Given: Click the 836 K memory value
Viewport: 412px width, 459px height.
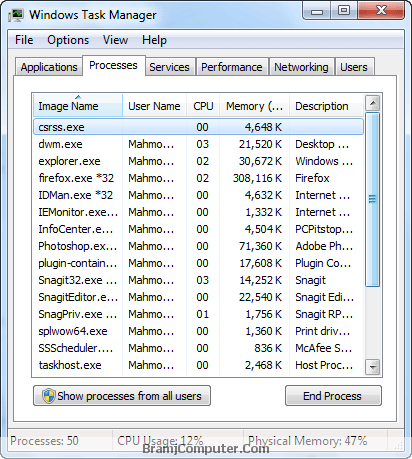Looking at the screenshot, I should (268, 348).
